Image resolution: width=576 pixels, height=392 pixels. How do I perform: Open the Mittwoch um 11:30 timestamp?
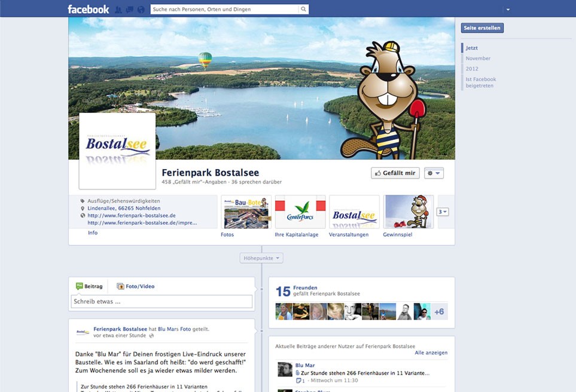(334, 381)
